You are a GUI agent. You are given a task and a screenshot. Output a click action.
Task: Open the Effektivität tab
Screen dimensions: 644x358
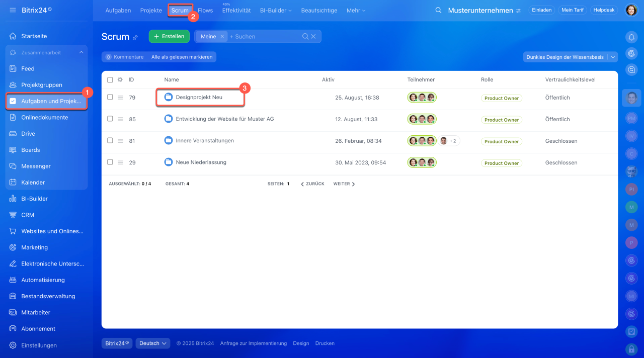click(x=236, y=11)
